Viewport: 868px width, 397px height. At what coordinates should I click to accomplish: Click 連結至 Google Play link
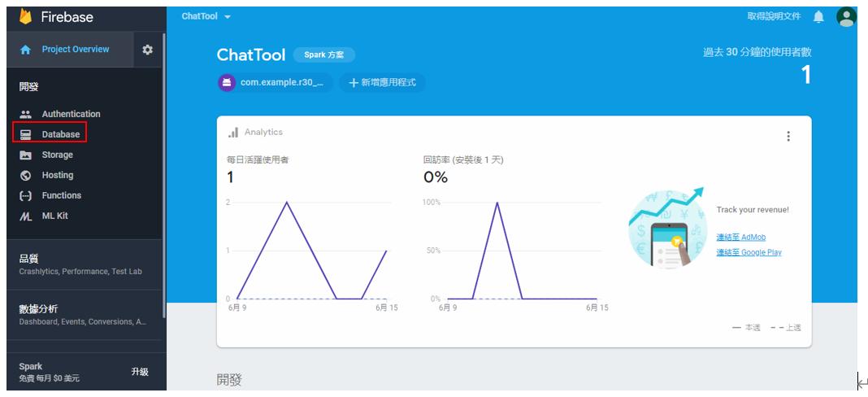(x=749, y=252)
